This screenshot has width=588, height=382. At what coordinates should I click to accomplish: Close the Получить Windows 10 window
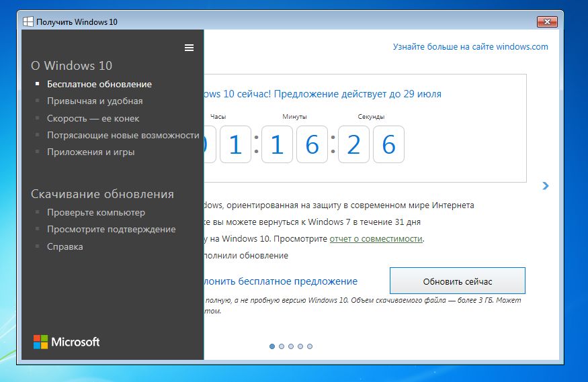point(547,21)
